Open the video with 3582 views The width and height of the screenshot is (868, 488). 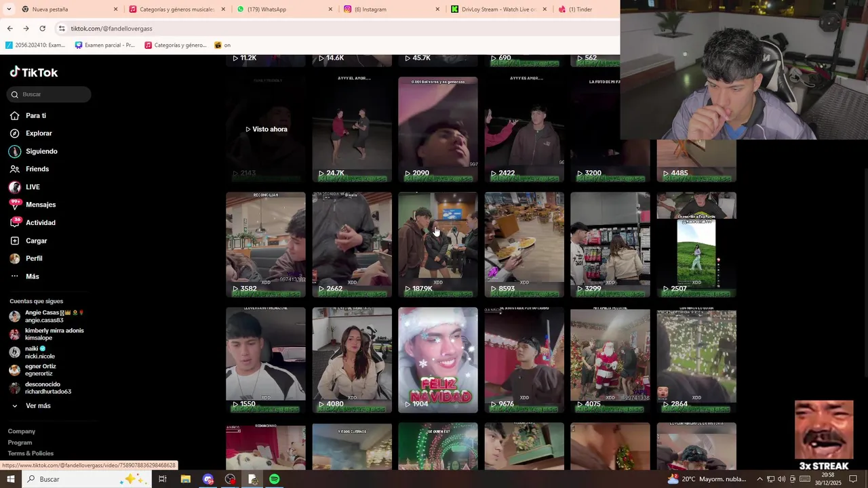(x=266, y=245)
